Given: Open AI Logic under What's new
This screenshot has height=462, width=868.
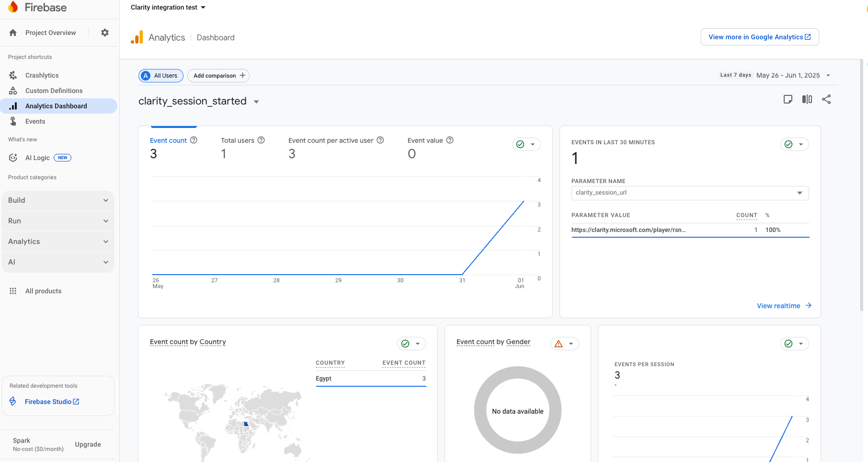Looking at the screenshot, I should pos(38,158).
